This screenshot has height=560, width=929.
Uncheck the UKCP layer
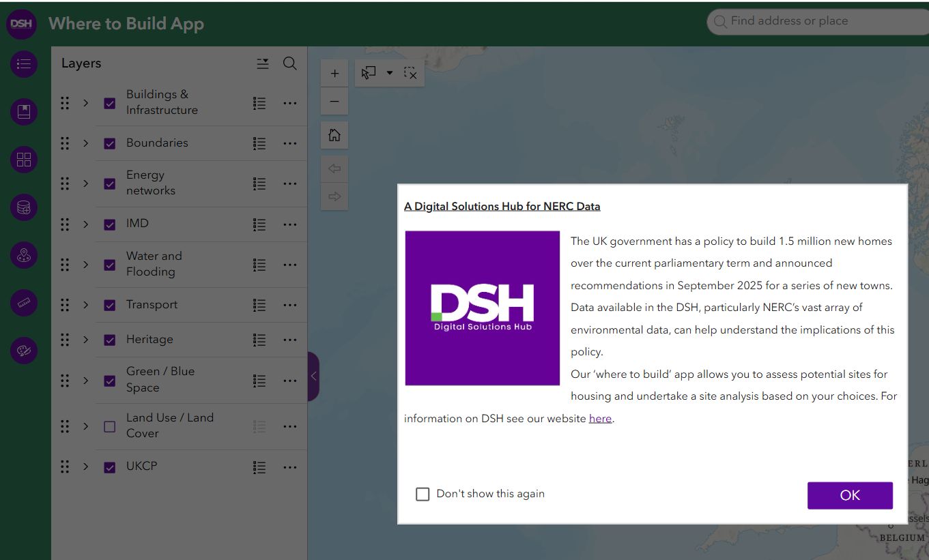click(109, 467)
